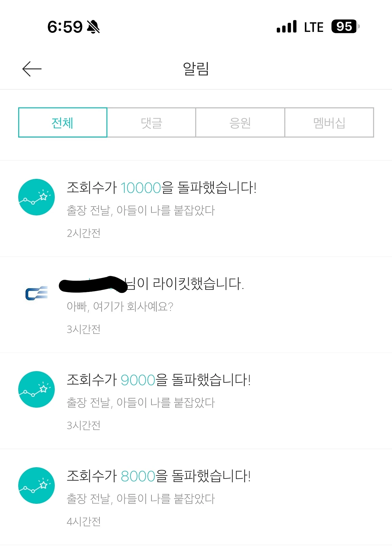Viewport: 392px width, 557px height.
Task: Tap the stats icon beside 10000 views alert
Action: tap(36, 197)
